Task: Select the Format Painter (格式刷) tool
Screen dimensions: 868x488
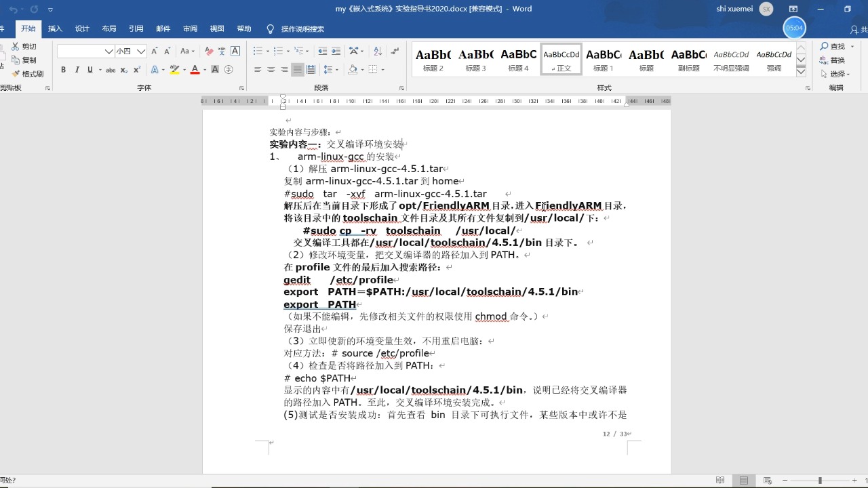Action: pos(29,73)
